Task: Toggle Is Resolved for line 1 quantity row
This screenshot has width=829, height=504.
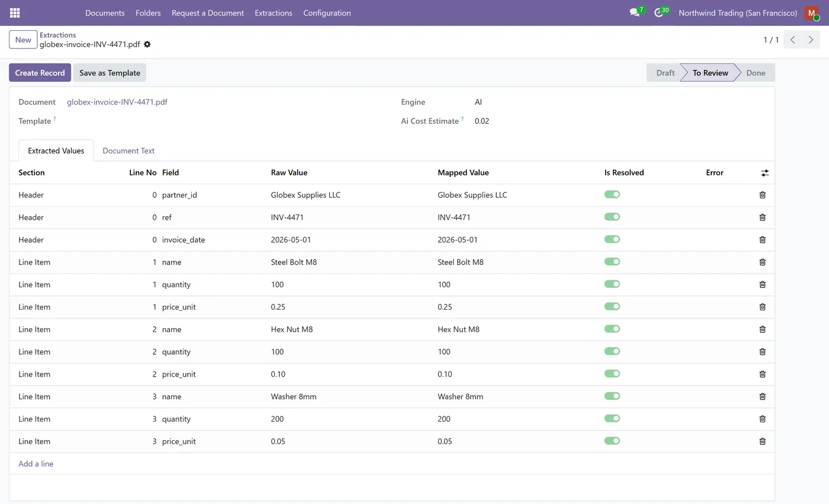Action: tap(612, 284)
